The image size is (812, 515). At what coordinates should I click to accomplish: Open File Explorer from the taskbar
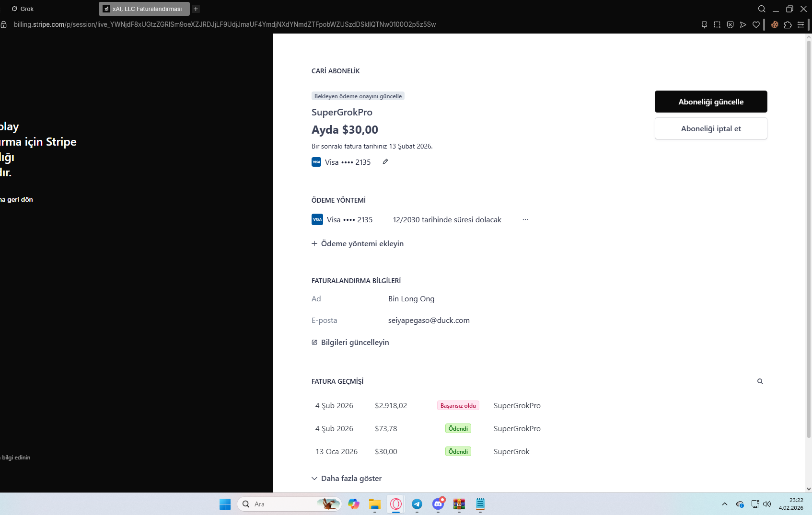tap(375, 504)
